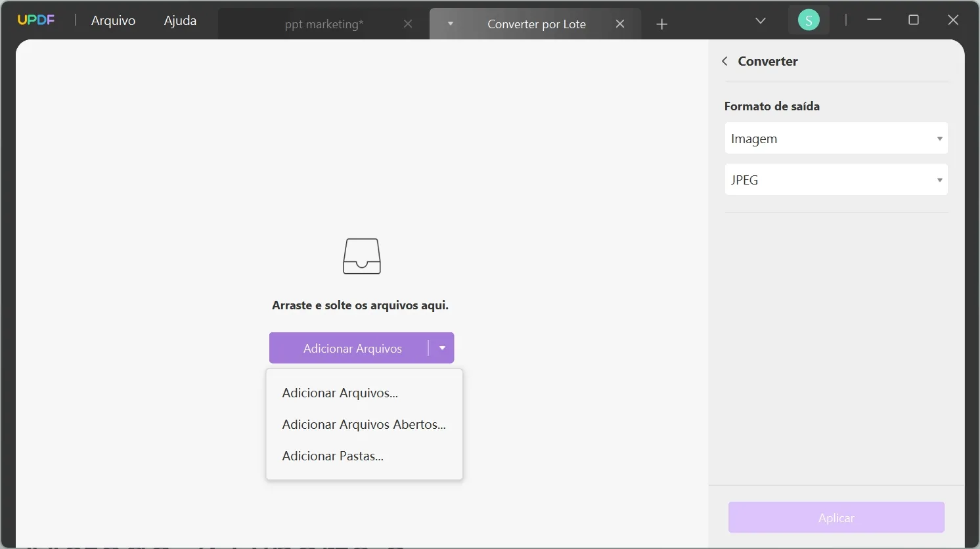Open a new tab with the plus icon
This screenshot has width=980, height=549.
(661, 24)
